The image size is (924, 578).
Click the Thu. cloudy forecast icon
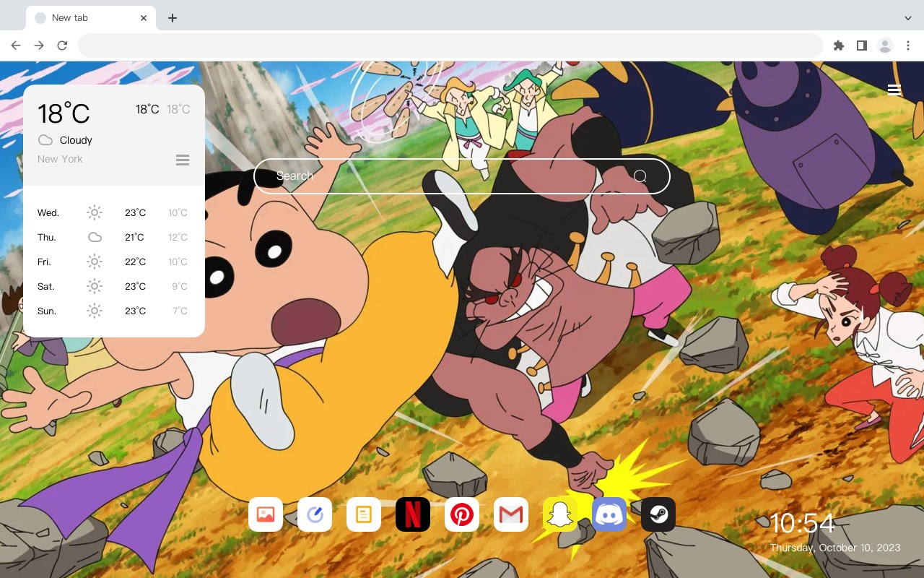pos(95,237)
